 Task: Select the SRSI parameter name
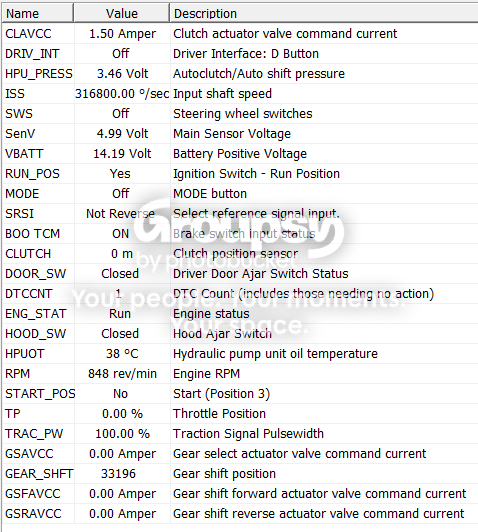[20, 214]
